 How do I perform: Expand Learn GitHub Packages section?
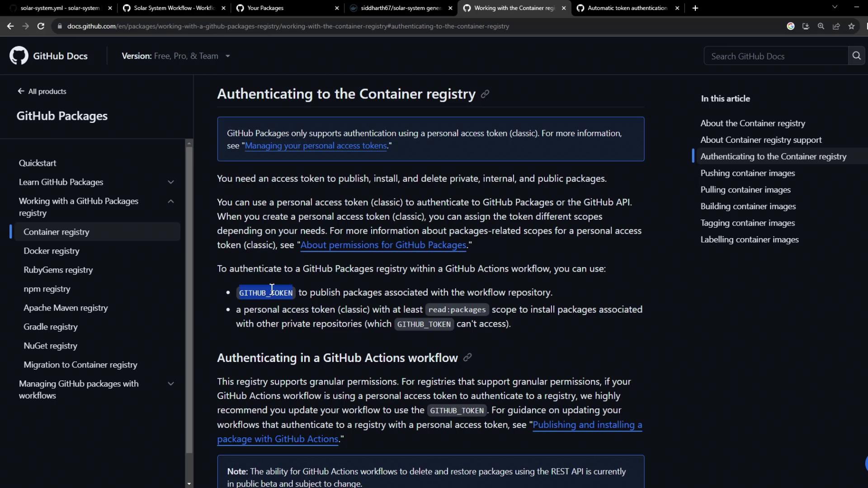(x=171, y=182)
